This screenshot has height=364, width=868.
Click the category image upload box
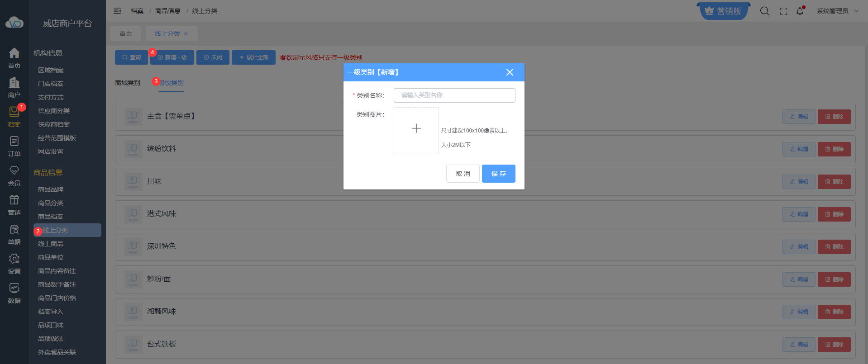pos(416,130)
